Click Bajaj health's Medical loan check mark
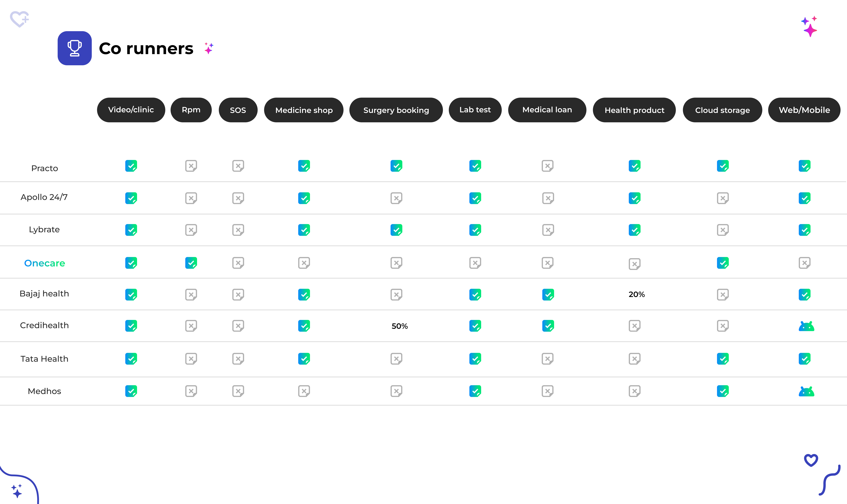Image resolution: width=847 pixels, height=504 pixels. tap(548, 294)
